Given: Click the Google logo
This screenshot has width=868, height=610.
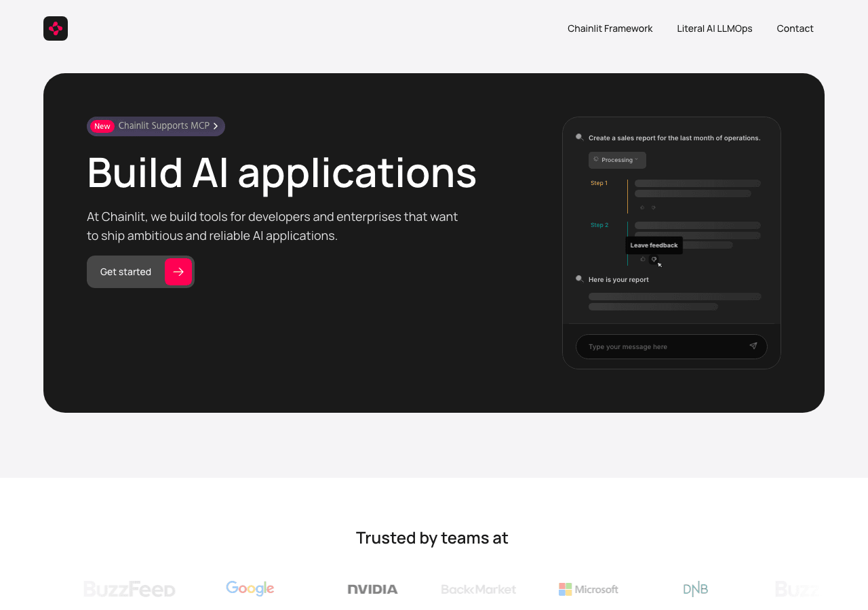Looking at the screenshot, I should [x=250, y=588].
